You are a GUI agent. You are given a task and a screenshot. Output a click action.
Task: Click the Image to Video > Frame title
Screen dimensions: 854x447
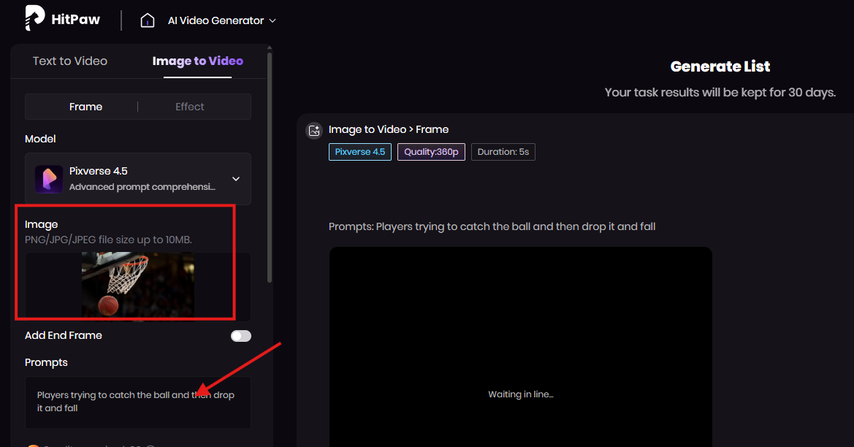point(388,130)
